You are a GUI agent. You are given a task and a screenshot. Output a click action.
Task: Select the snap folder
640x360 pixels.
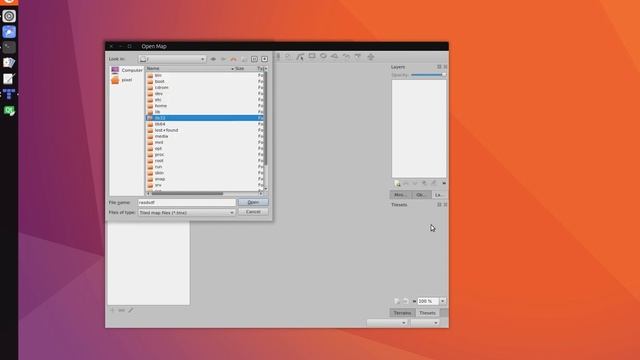pos(204,179)
